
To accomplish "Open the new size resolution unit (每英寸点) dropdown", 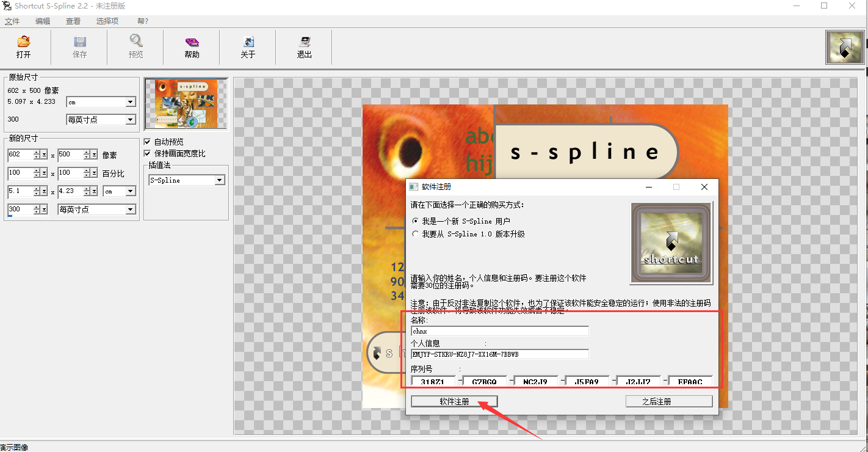I will click(130, 210).
